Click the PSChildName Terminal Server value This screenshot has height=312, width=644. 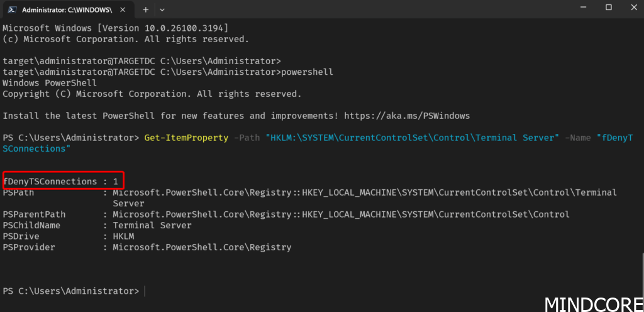pos(152,225)
